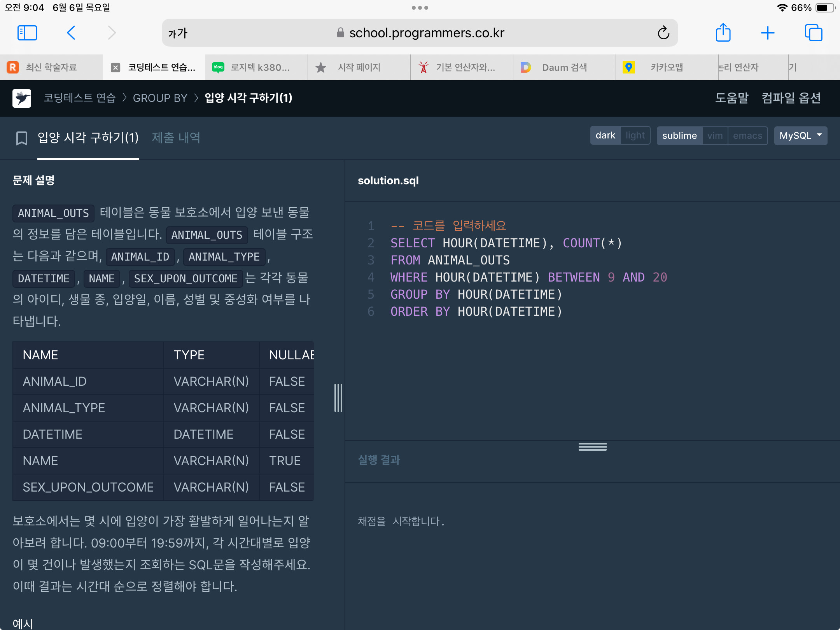
Task: Switch to the 논리 연산자 tab
Action: (754, 68)
